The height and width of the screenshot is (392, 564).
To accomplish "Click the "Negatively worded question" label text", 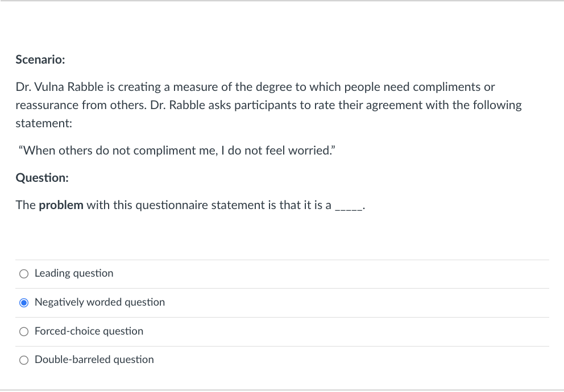I will pos(99,302).
